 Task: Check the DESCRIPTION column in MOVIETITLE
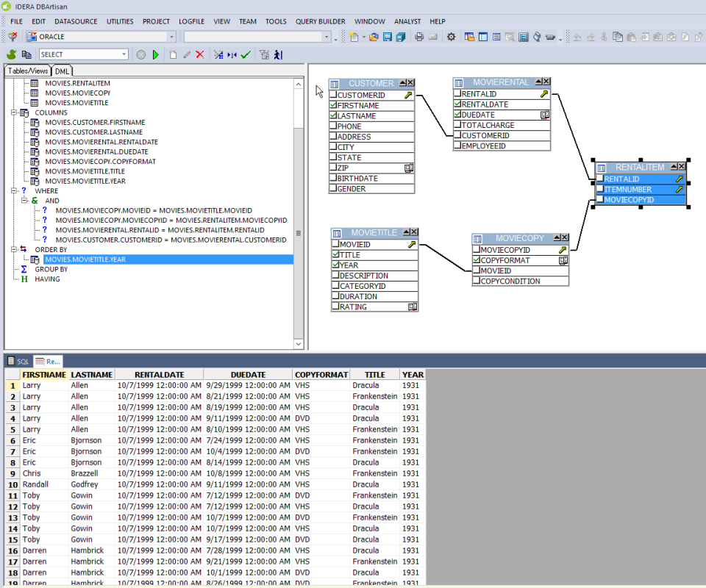336,276
